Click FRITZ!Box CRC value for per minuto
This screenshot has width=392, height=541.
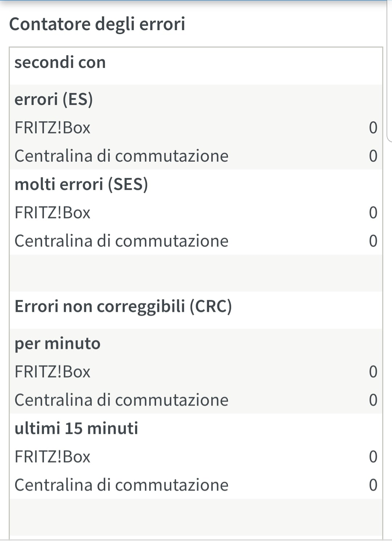(373, 372)
